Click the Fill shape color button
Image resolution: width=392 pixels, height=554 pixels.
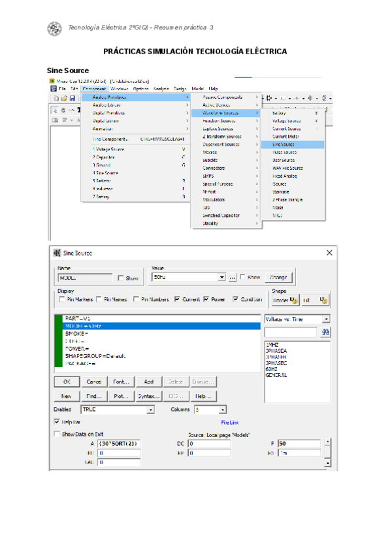315,300
